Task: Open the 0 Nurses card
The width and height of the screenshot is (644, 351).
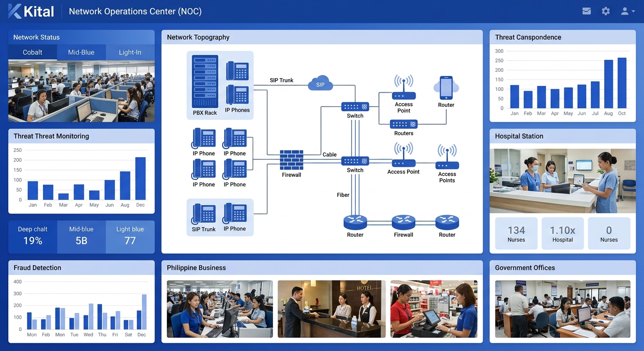Action: click(x=609, y=233)
